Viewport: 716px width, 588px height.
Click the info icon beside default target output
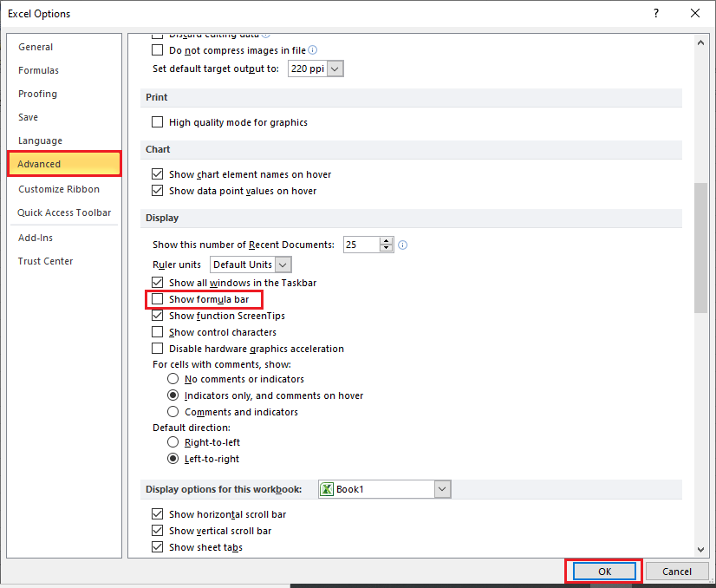[312, 50]
